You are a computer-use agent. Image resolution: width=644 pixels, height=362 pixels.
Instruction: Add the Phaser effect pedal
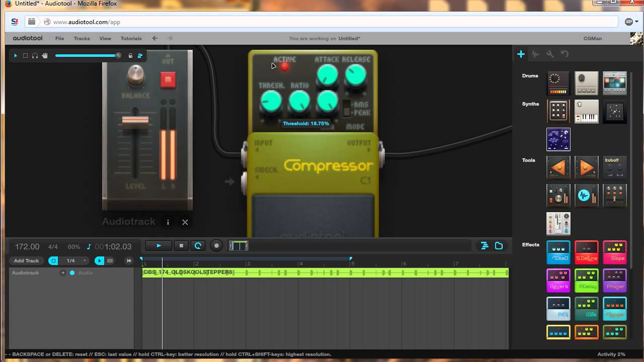point(615,281)
